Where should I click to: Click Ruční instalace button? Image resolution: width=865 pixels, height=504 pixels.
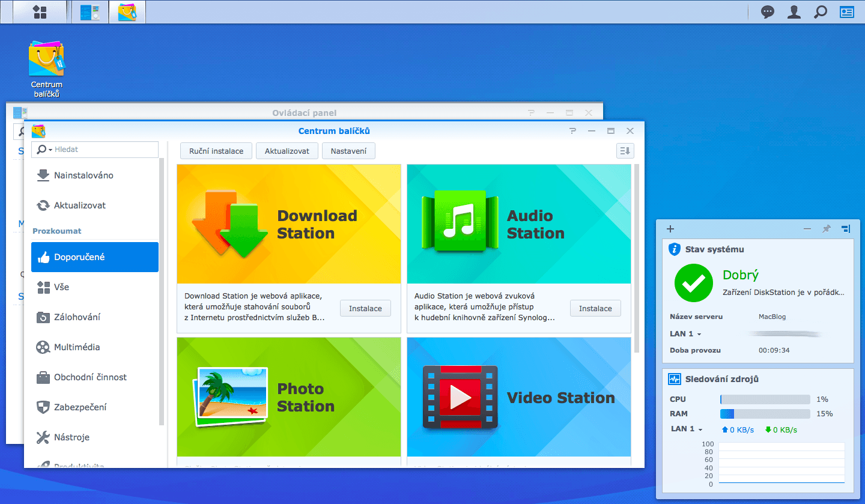(216, 151)
